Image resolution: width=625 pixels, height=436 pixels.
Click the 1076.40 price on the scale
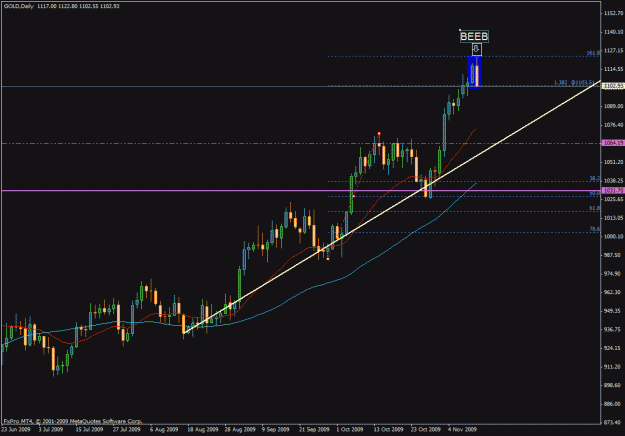click(613, 125)
